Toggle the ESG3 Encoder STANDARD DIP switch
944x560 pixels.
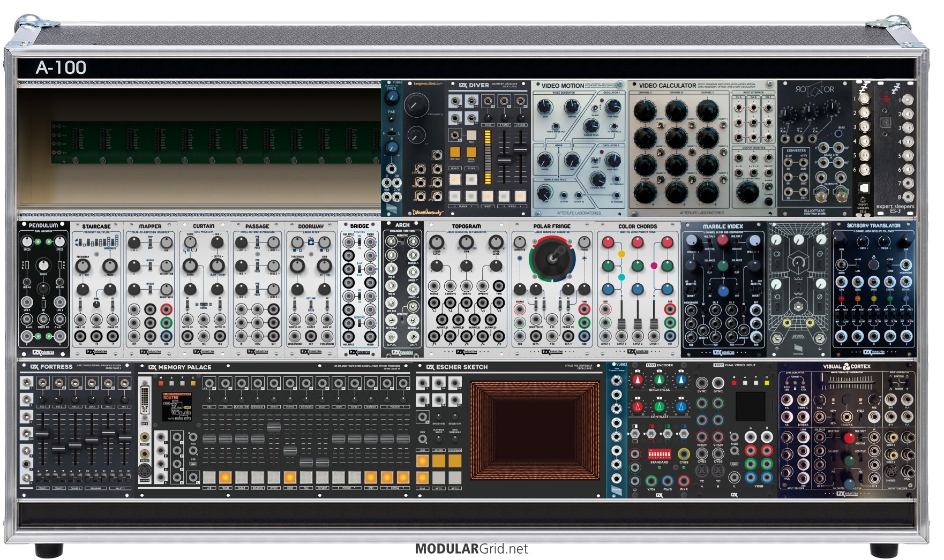pyautogui.click(x=659, y=454)
